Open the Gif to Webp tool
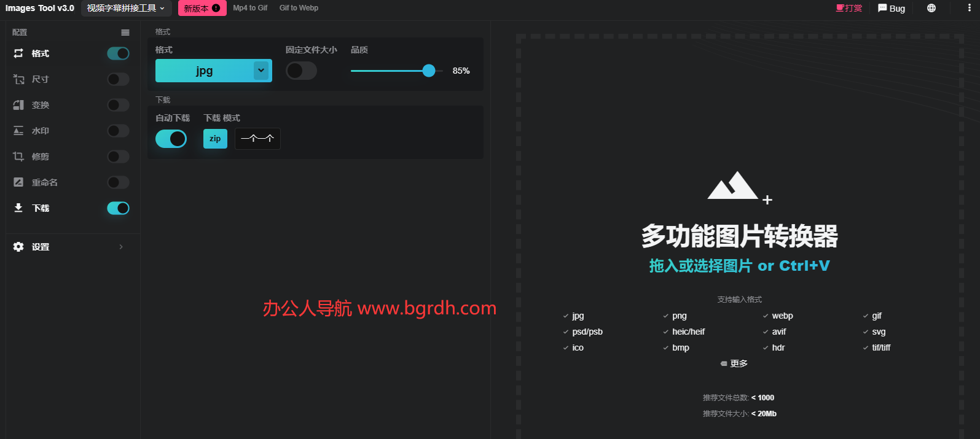The image size is (980, 439). point(299,8)
